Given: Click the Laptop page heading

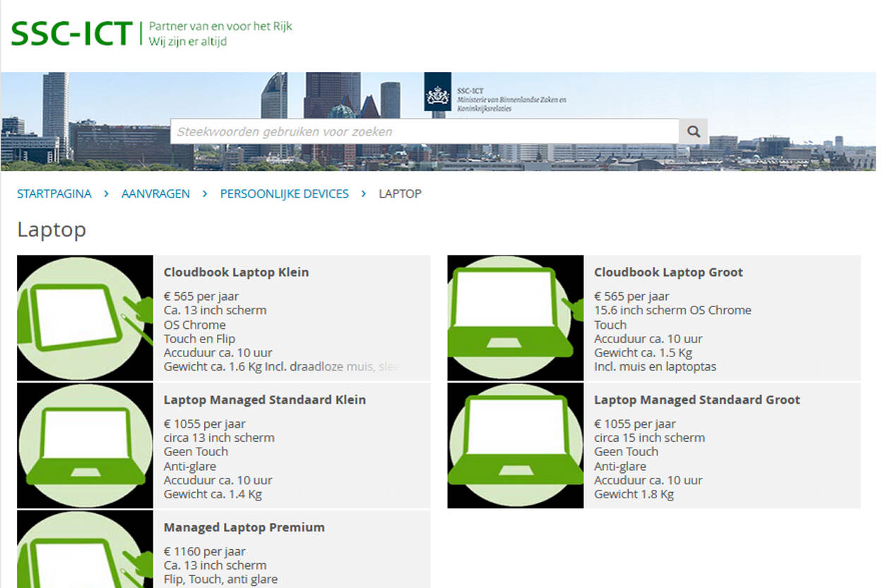Looking at the screenshot, I should (52, 230).
